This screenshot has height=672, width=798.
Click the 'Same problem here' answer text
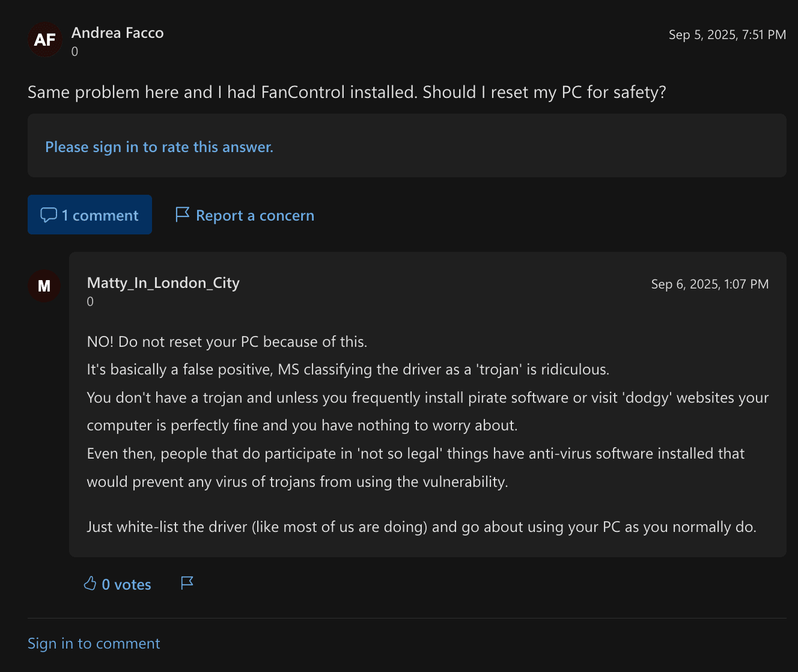click(347, 93)
